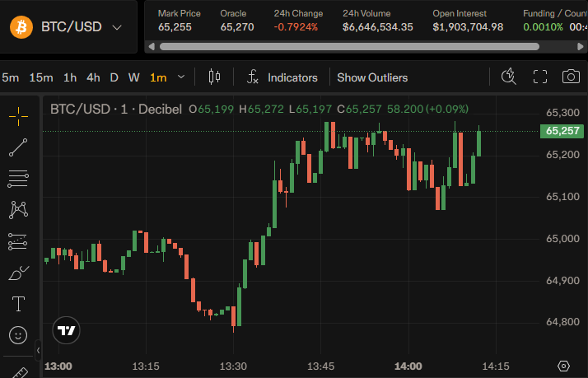Open the Indicators dialog
The image size is (588, 378).
(x=292, y=77)
